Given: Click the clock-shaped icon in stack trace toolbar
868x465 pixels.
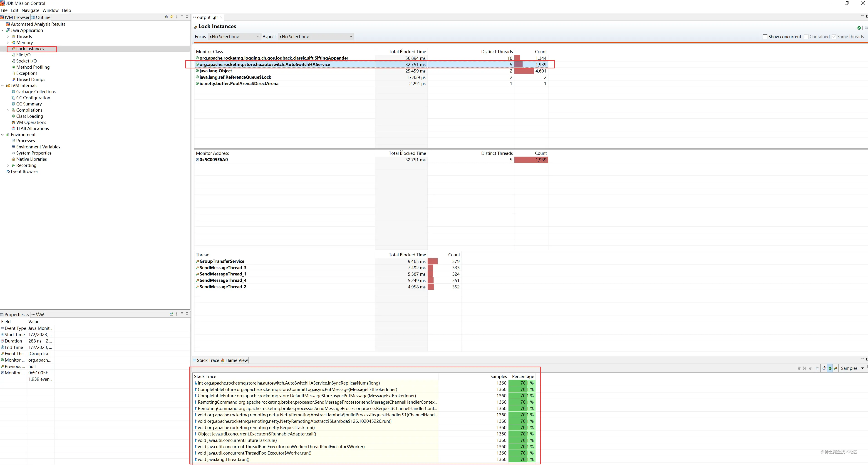Looking at the screenshot, I should click(x=824, y=368).
